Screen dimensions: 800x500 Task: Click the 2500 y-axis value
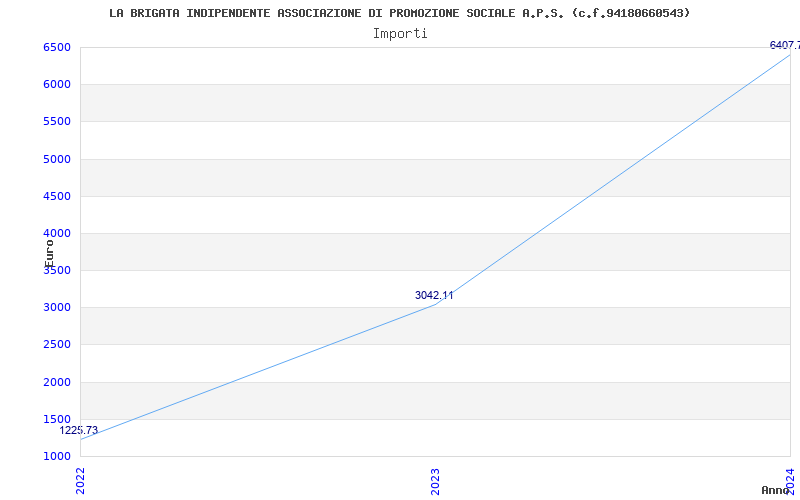[57, 345]
